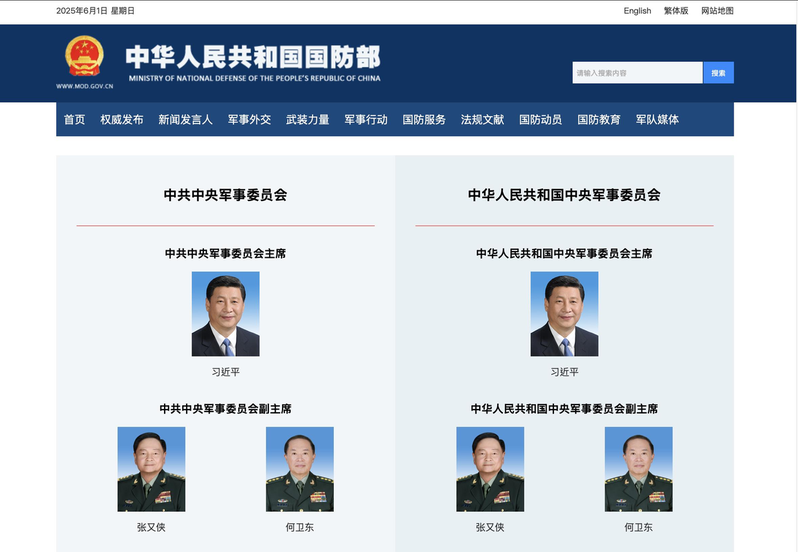Open the 军事行动 menu item
Viewport: 798px width, 552px height.
point(366,120)
